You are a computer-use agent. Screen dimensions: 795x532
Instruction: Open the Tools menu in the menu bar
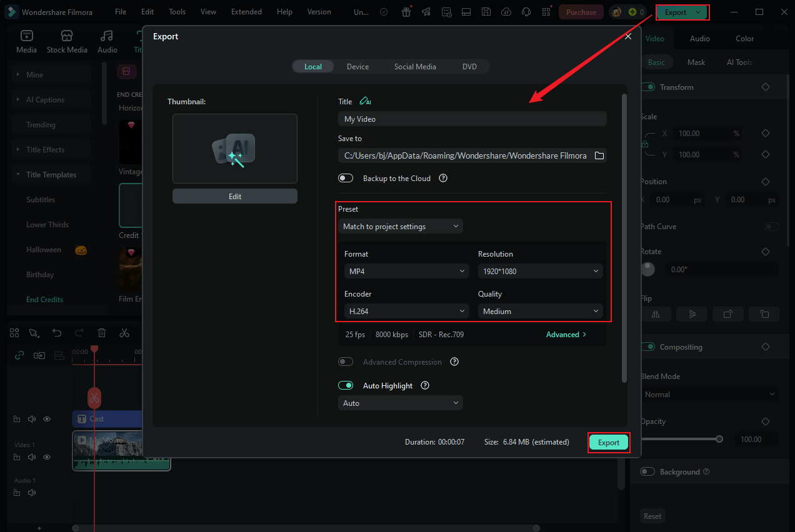click(177, 11)
